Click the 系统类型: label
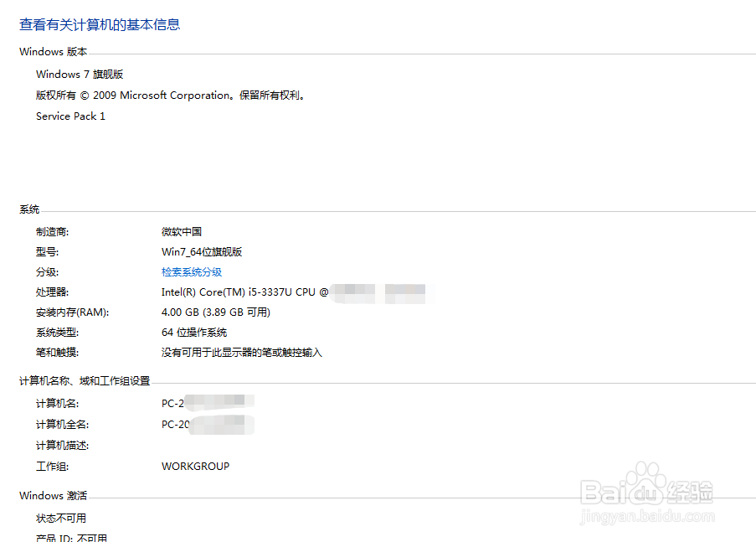This screenshot has height=542, width=756. 57,333
